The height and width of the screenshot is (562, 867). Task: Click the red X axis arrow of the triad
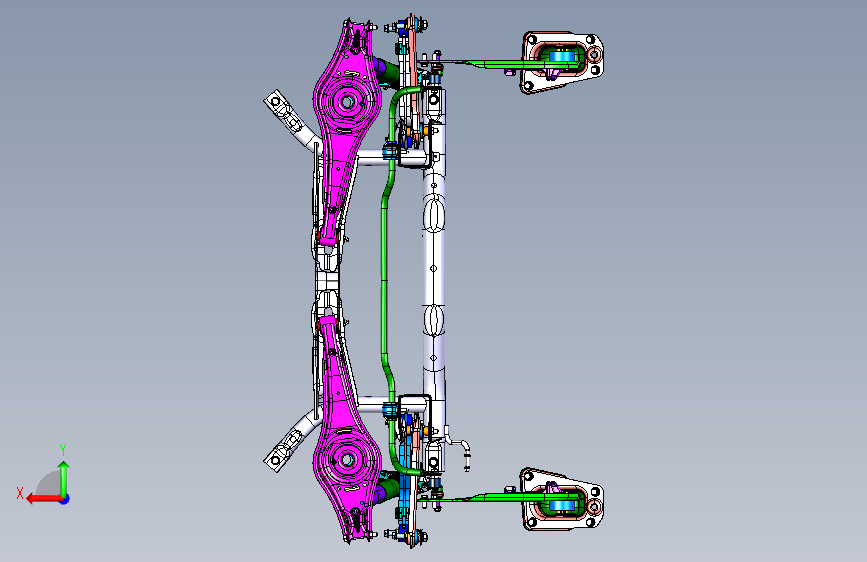pyautogui.click(x=43, y=499)
